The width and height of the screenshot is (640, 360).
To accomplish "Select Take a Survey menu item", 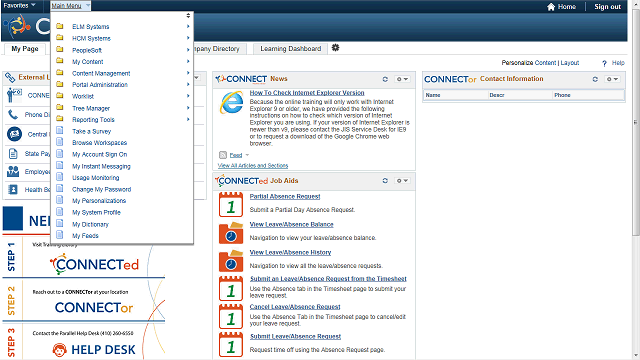I will click(91, 131).
